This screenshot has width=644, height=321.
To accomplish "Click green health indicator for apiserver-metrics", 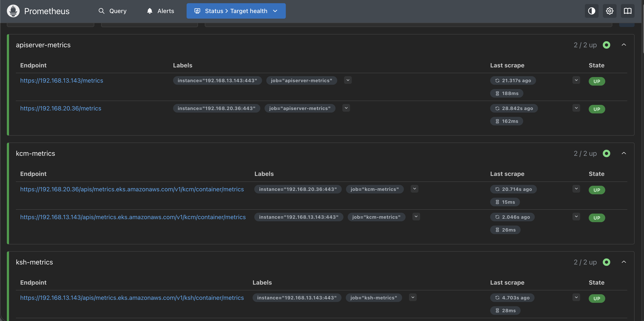I will coord(606,45).
